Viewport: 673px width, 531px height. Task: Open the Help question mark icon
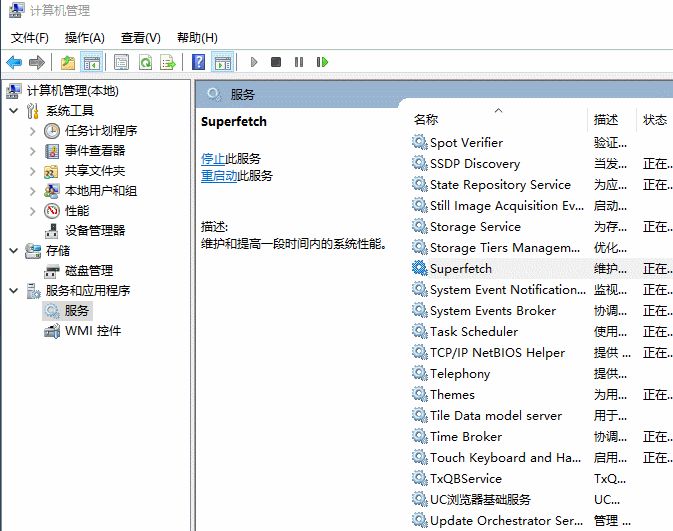[x=198, y=63]
